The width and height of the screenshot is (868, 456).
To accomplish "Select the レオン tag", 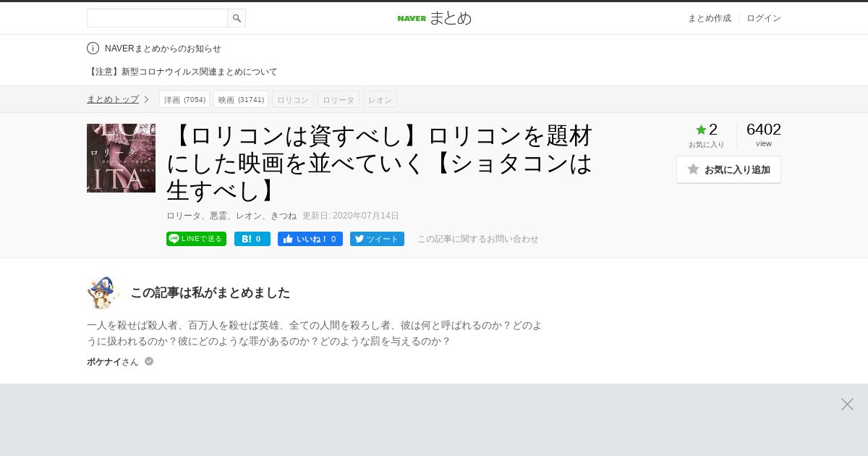I will 380,99.
